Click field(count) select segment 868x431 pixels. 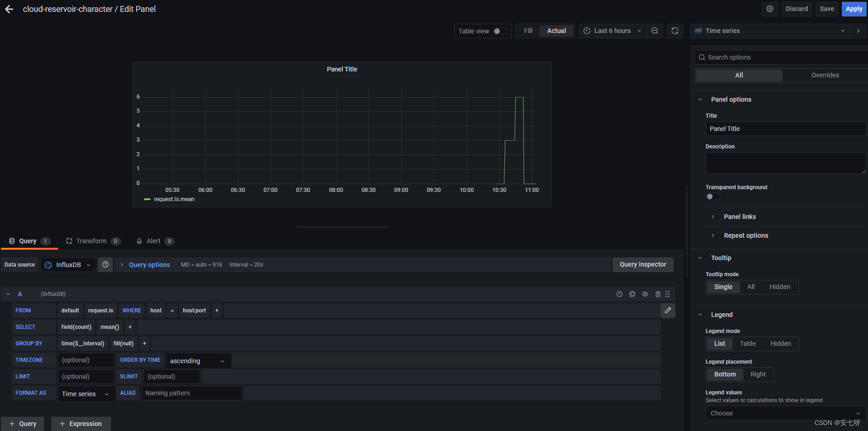[76, 327]
